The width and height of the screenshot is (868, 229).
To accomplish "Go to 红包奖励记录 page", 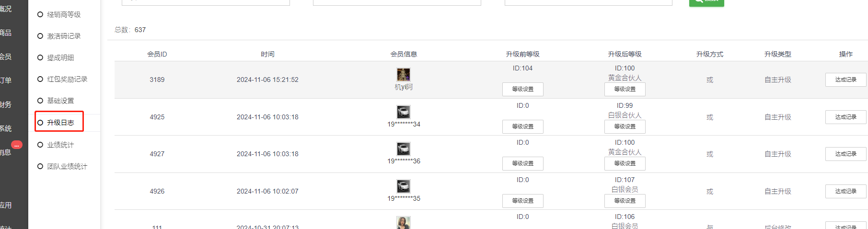I will 67,79.
